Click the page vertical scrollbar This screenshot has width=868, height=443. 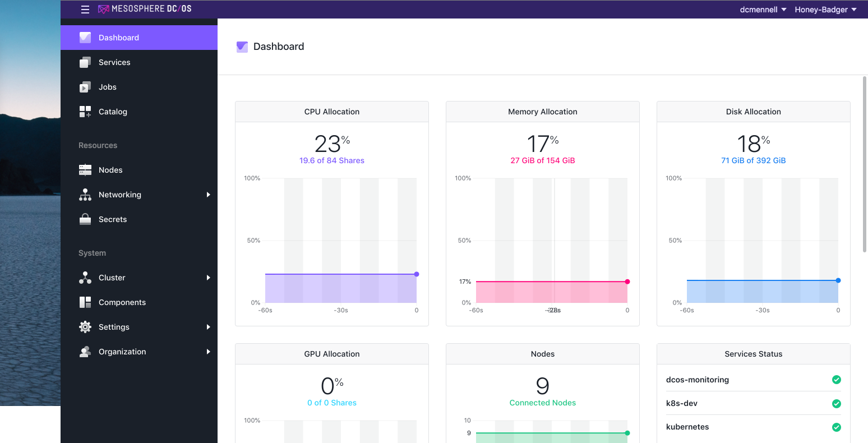click(x=865, y=164)
